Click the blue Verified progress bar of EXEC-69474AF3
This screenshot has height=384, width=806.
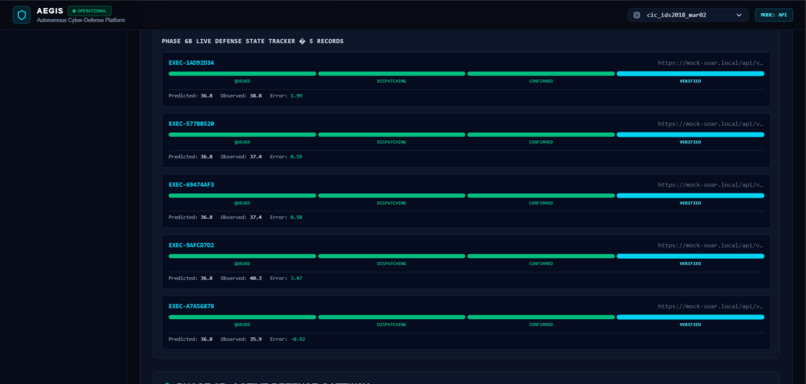pos(690,195)
